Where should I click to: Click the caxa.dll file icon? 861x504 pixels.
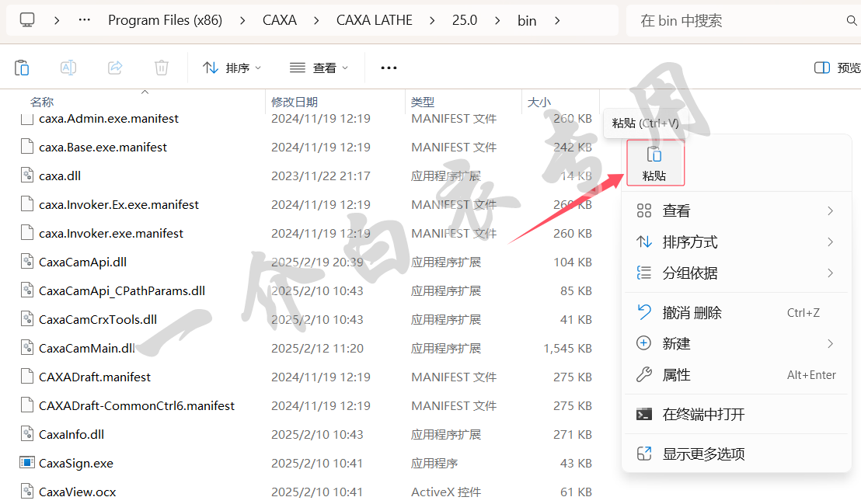[x=27, y=176]
